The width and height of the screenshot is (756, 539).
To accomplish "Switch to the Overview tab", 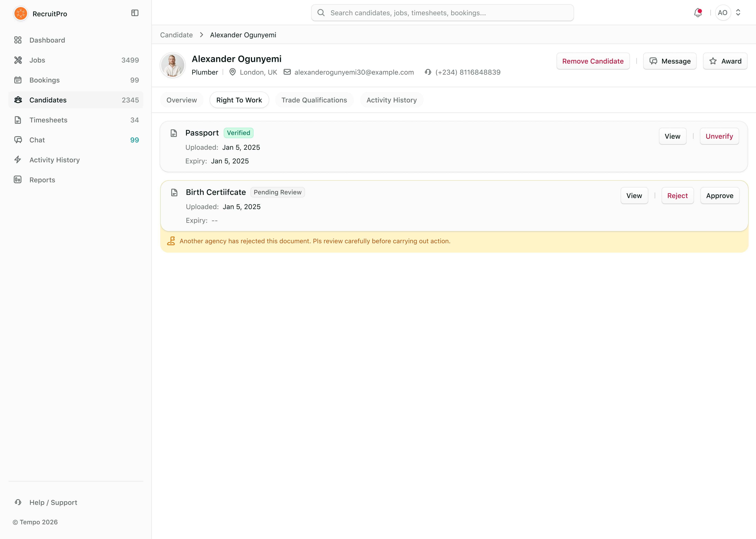I will [x=182, y=100].
